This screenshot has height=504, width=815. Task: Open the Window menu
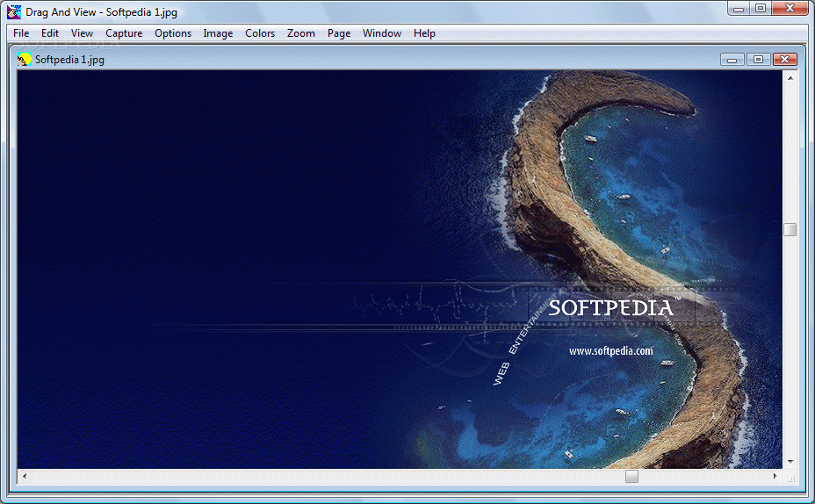pos(382,33)
